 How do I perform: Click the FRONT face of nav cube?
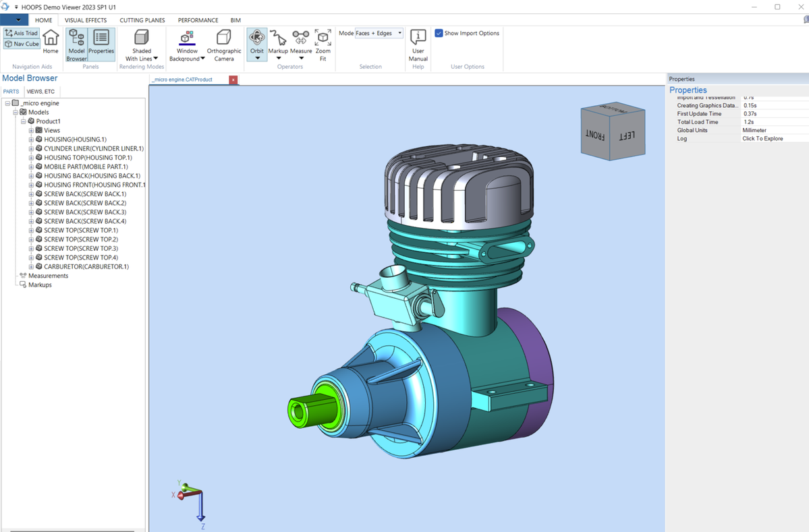(594, 134)
